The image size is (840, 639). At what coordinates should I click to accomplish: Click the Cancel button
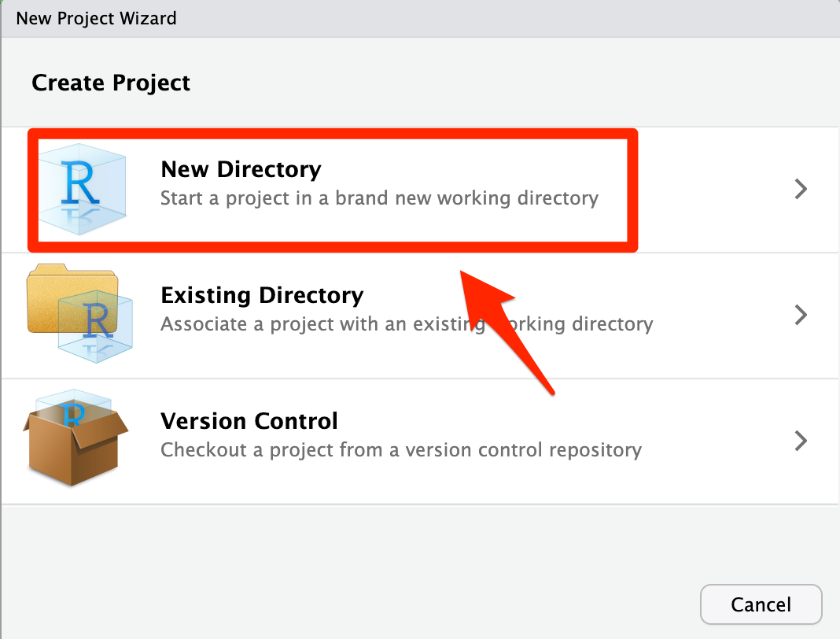(761, 604)
